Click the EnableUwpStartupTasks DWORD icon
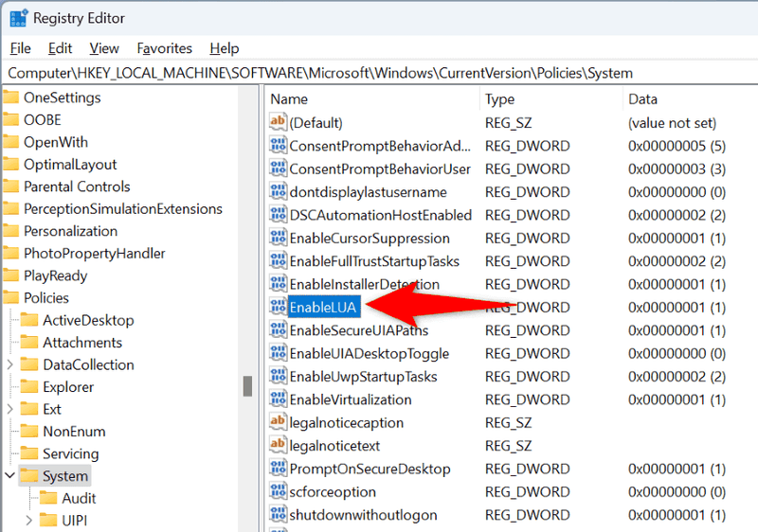Image resolution: width=758 pixels, height=532 pixels. click(278, 377)
